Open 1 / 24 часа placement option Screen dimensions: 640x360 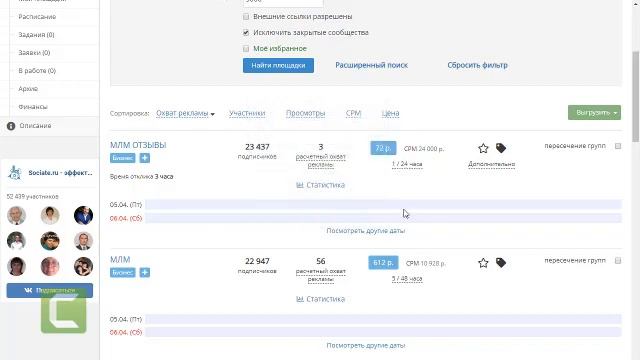click(407, 164)
